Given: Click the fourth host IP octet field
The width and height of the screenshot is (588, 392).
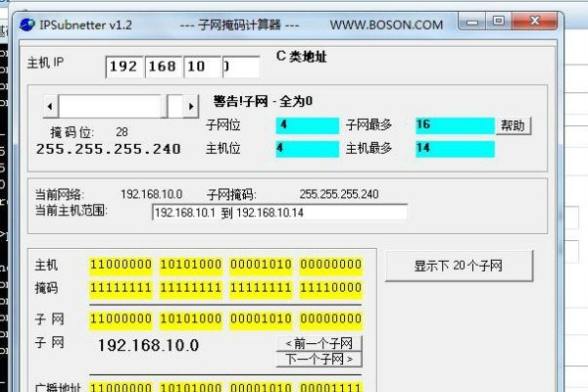Looking at the screenshot, I should (x=241, y=67).
